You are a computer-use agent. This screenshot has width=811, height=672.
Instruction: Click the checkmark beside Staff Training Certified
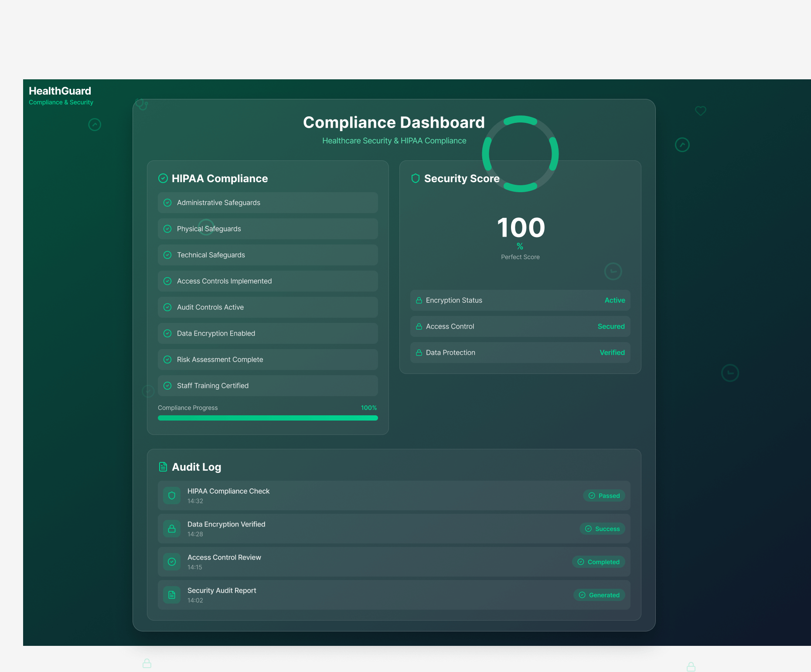point(167,386)
